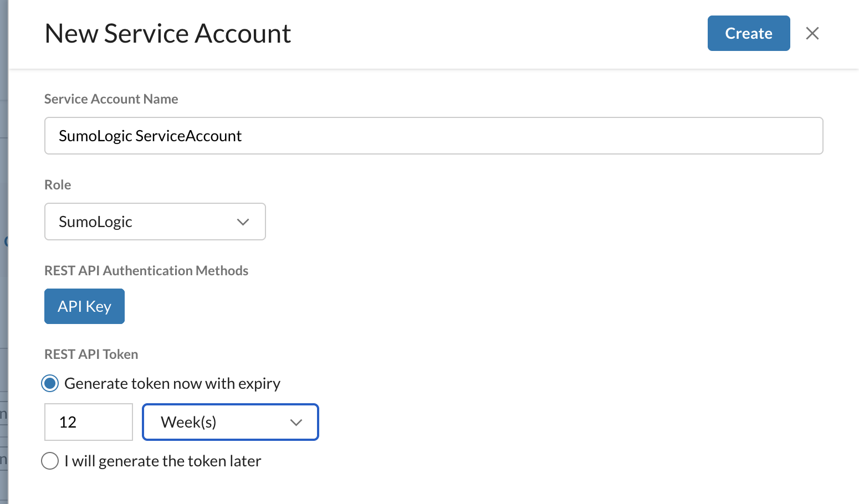Viewport: 859px width, 504px height.
Task: Click the Create button
Action: coord(748,33)
